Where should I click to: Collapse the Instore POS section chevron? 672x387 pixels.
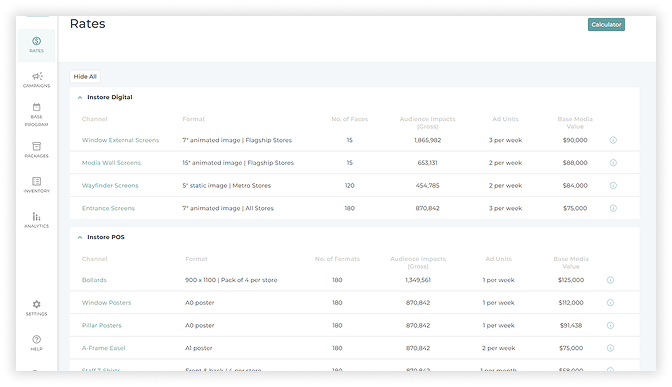(x=80, y=237)
